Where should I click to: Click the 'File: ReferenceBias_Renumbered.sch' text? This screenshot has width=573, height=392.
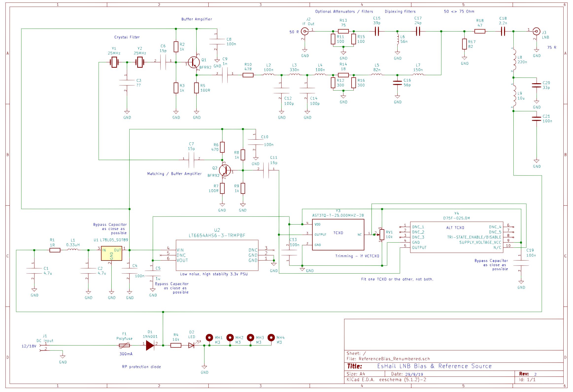pyautogui.click(x=388, y=359)
